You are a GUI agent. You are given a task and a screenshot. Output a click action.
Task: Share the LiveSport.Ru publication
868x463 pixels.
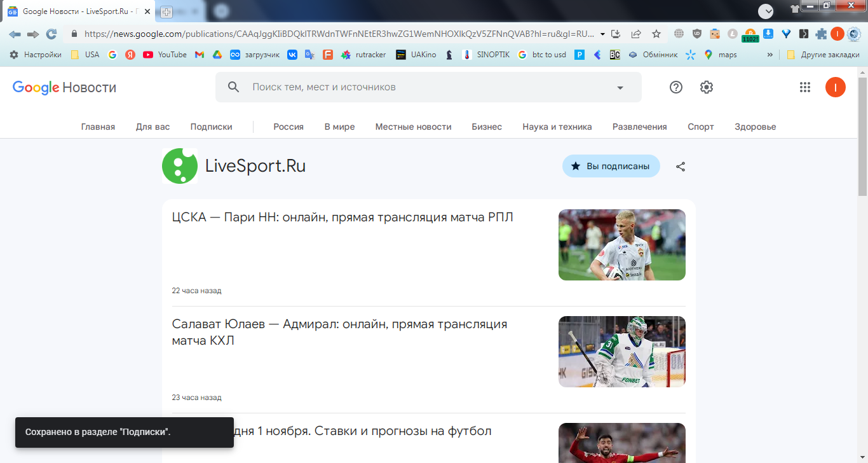[681, 167]
